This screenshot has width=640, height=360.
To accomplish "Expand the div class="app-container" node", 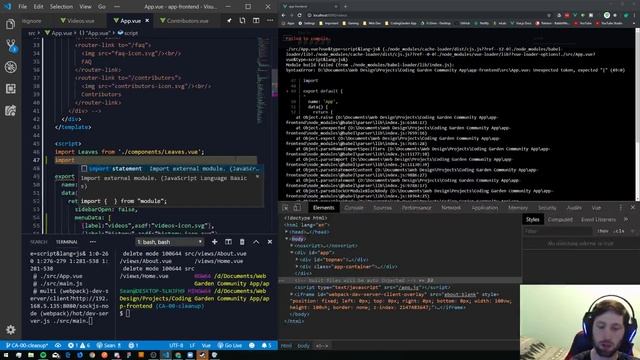I will 297,267.
